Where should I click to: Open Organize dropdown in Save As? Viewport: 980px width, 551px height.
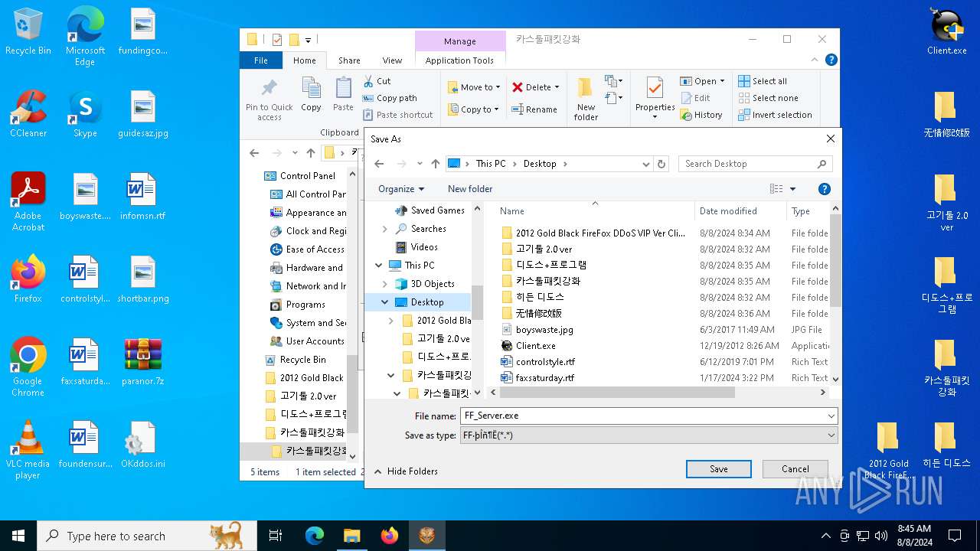pos(401,189)
